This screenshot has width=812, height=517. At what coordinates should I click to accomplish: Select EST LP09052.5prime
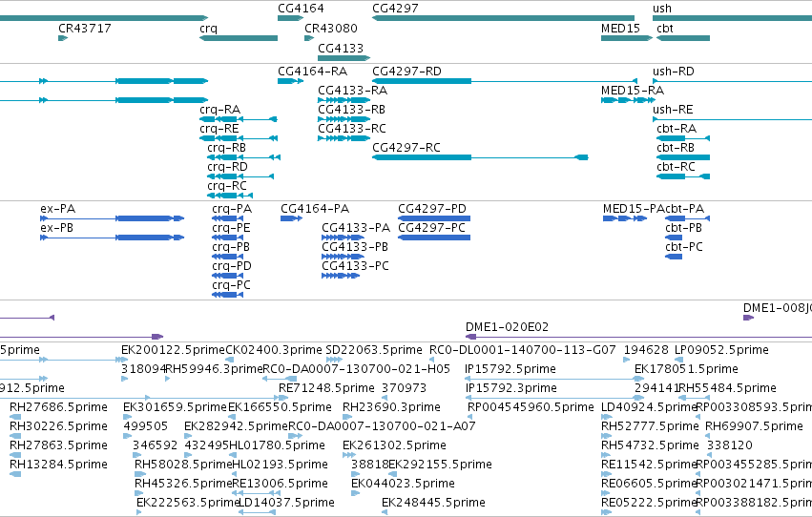[679, 360]
